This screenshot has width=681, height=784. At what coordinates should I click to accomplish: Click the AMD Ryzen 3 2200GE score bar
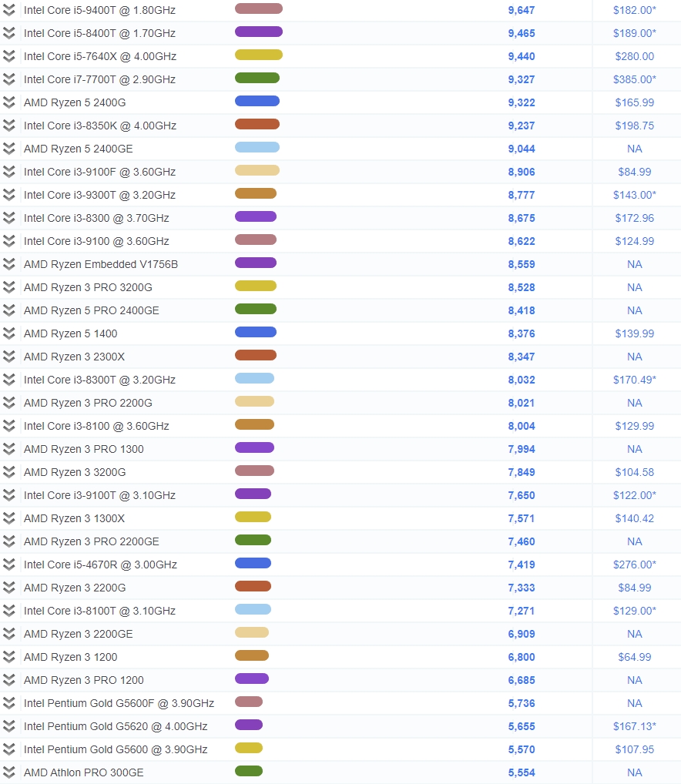pos(252,632)
